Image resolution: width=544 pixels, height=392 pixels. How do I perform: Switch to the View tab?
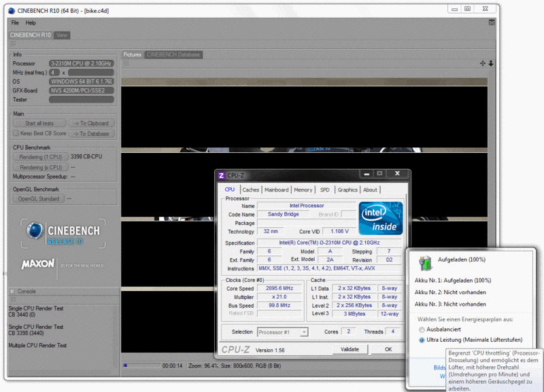[62, 35]
